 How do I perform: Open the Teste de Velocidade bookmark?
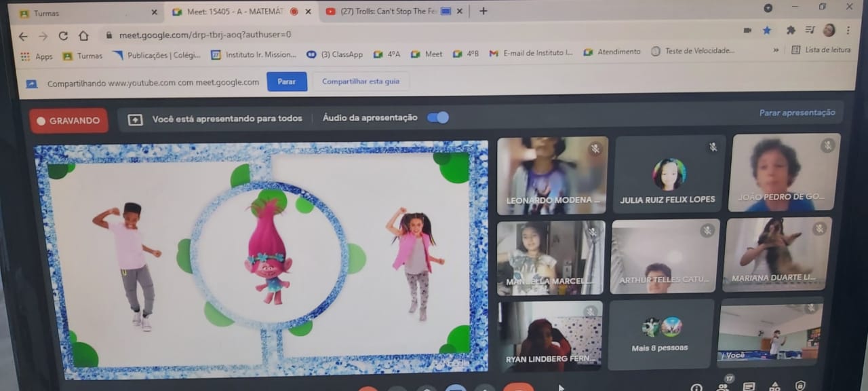[x=692, y=51]
